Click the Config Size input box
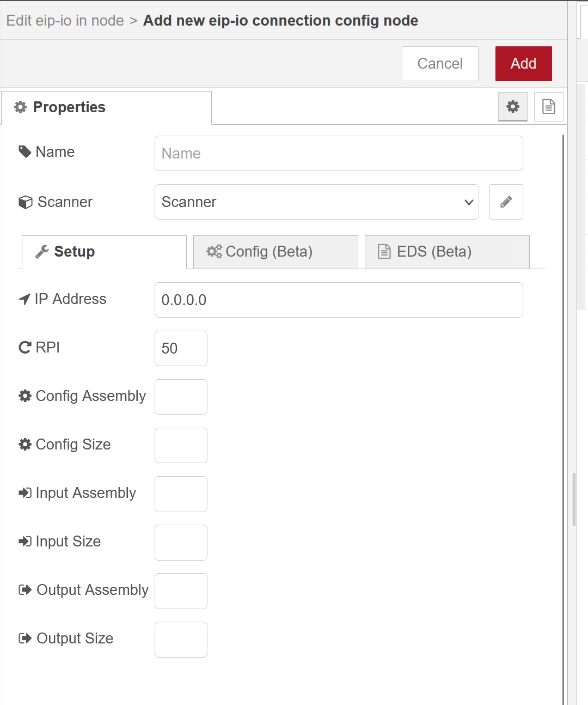This screenshot has height=705, width=588. tap(181, 446)
